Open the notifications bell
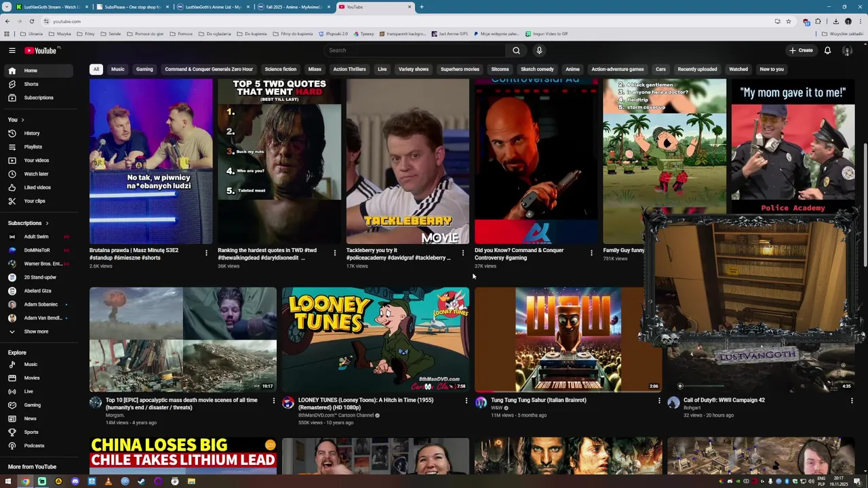Screen dimensions: 868x488 (x=827, y=50)
